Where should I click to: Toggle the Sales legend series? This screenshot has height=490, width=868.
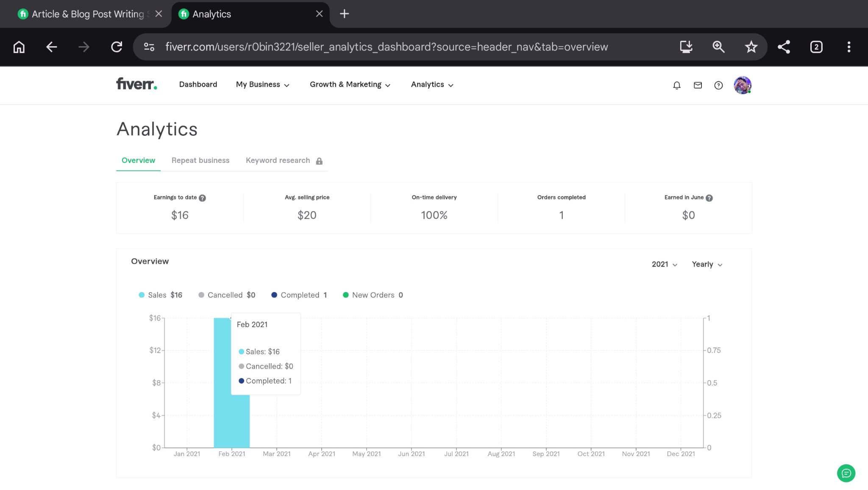coord(160,295)
